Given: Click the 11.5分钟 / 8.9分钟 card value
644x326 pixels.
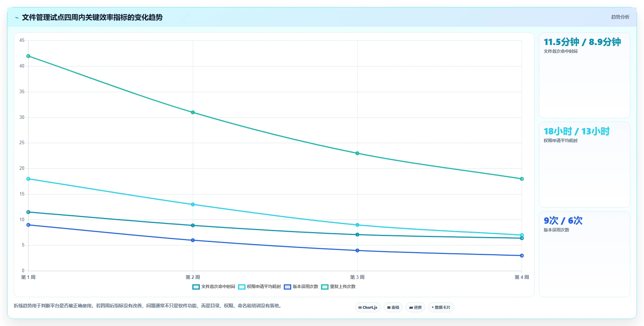Looking at the screenshot, I should 582,42.
